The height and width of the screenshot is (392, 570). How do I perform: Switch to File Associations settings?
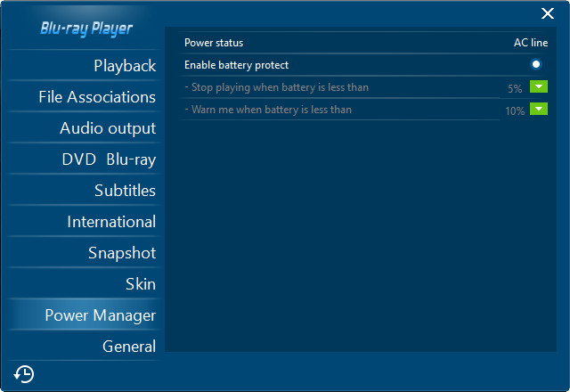(x=84, y=97)
